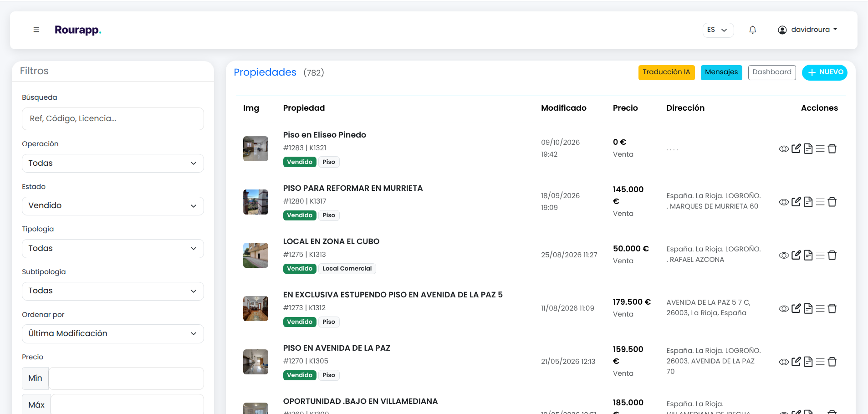View PISO EN AVENIDA DE LA PAZ #1270
Viewport: 868px width, 414px height.
784,362
